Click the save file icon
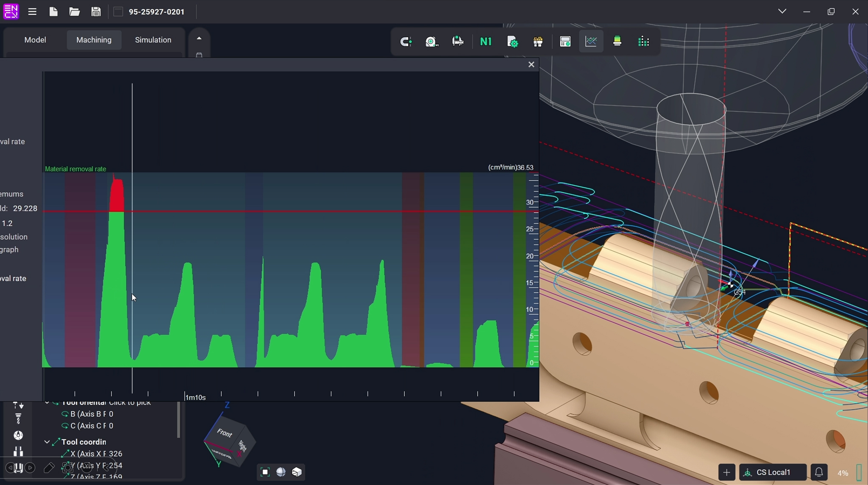The width and height of the screenshot is (868, 485). [x=96, y=12]
